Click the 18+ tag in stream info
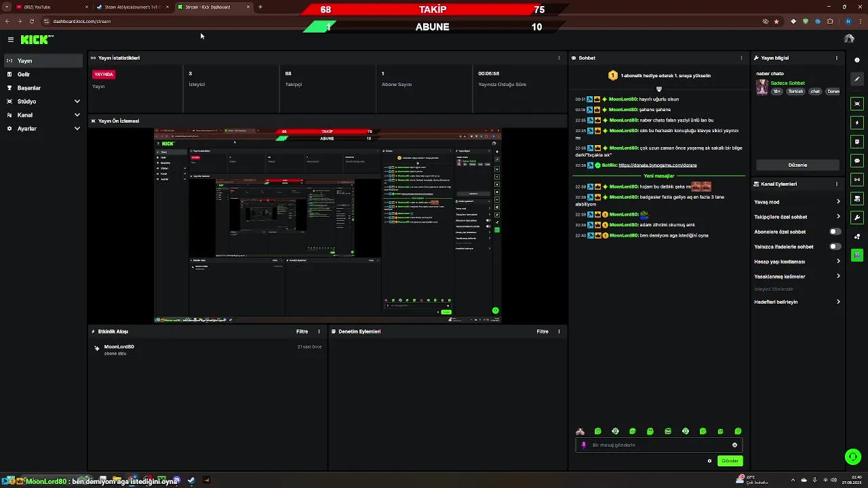 777,91
